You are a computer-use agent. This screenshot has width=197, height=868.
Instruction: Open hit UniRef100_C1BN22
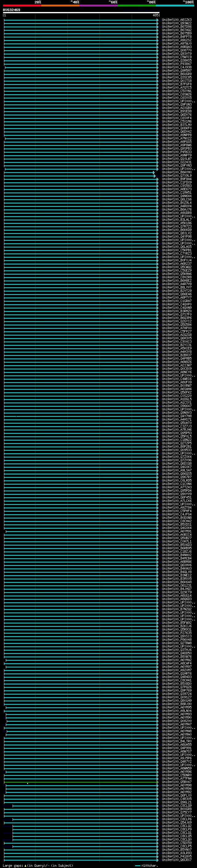177,440
